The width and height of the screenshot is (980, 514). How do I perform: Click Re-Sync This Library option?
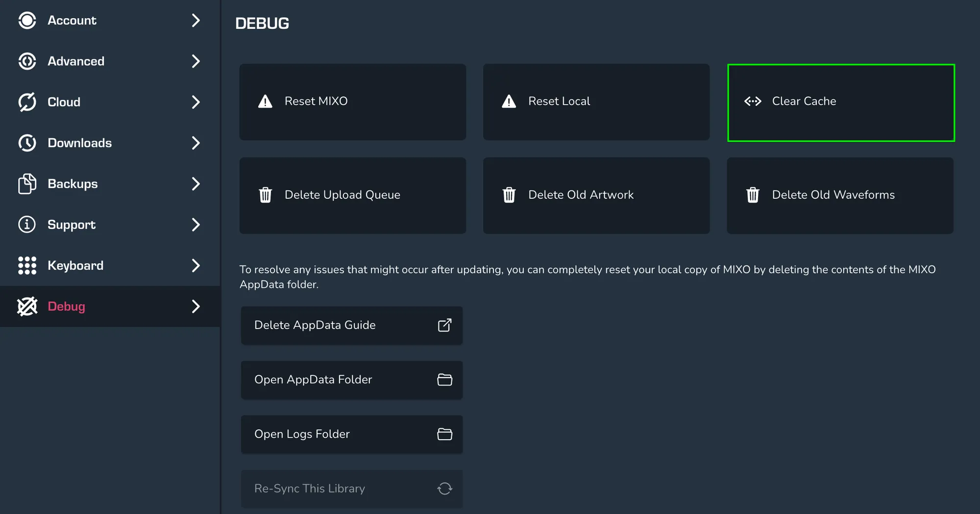click(x=351, y=489)
